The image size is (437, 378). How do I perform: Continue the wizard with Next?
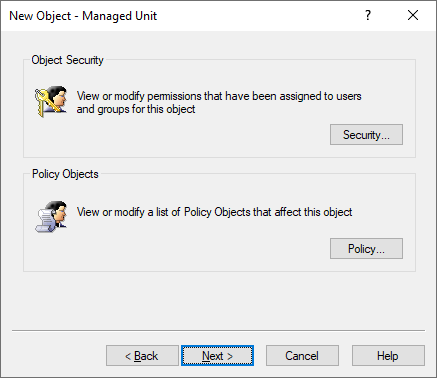click(x=217, y=356)
